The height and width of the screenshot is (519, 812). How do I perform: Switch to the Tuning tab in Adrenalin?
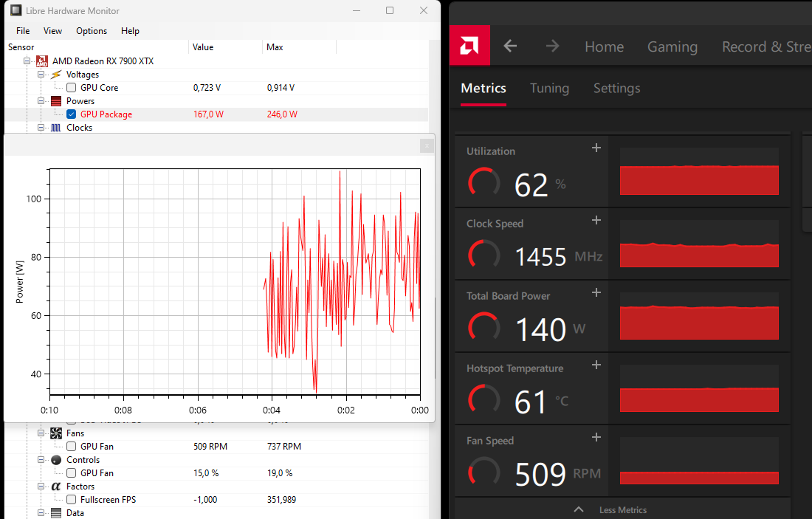[x=549, y=88]
